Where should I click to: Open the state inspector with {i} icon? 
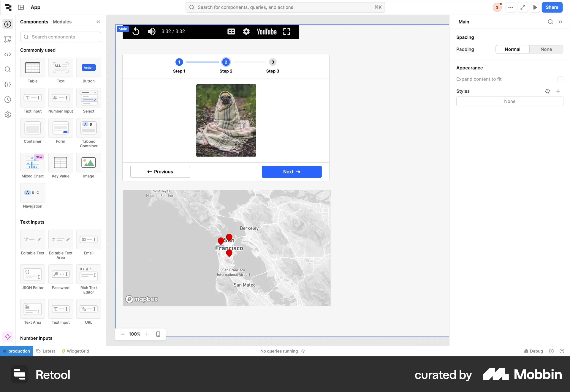7,85
